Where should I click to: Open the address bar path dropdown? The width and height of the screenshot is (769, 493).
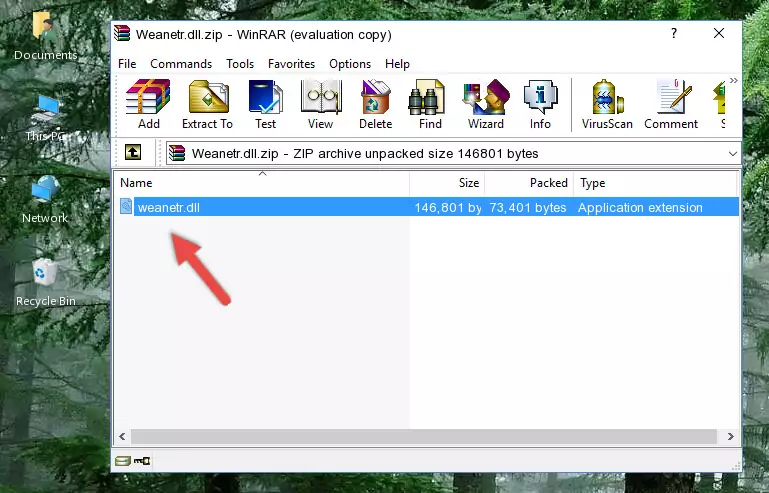pyautogui.click(x=732, y=154)
